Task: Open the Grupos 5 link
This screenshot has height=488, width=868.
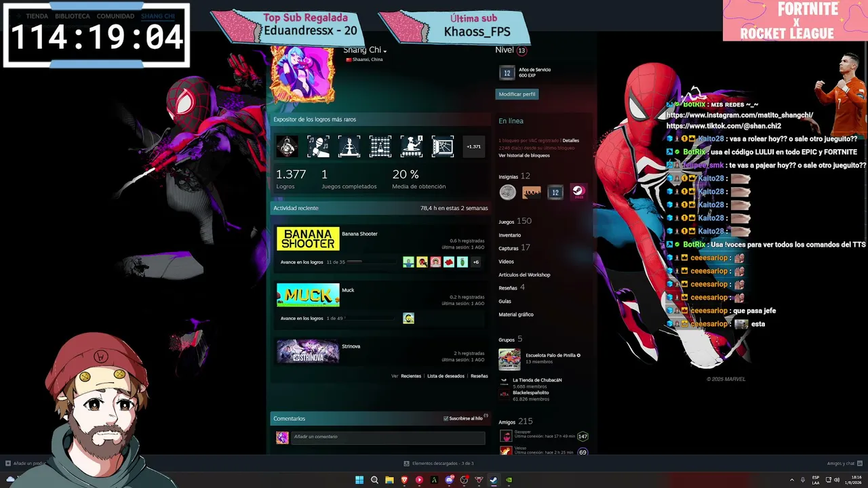Action: (511, 339)
